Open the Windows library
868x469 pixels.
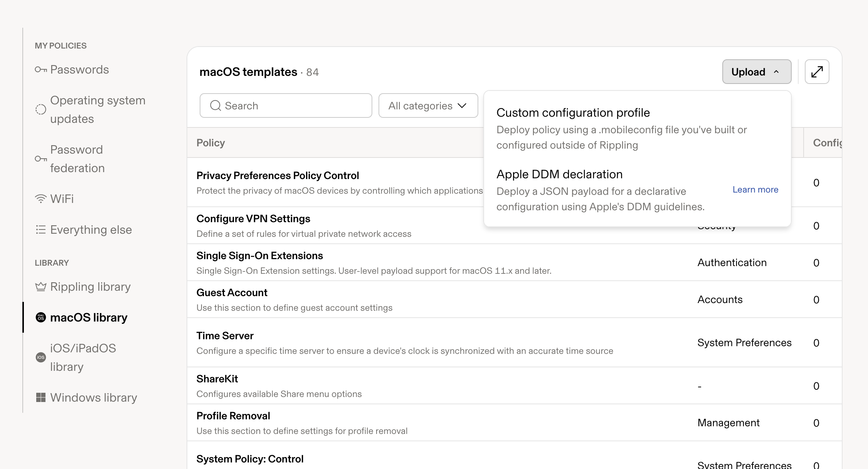[94, 398]
